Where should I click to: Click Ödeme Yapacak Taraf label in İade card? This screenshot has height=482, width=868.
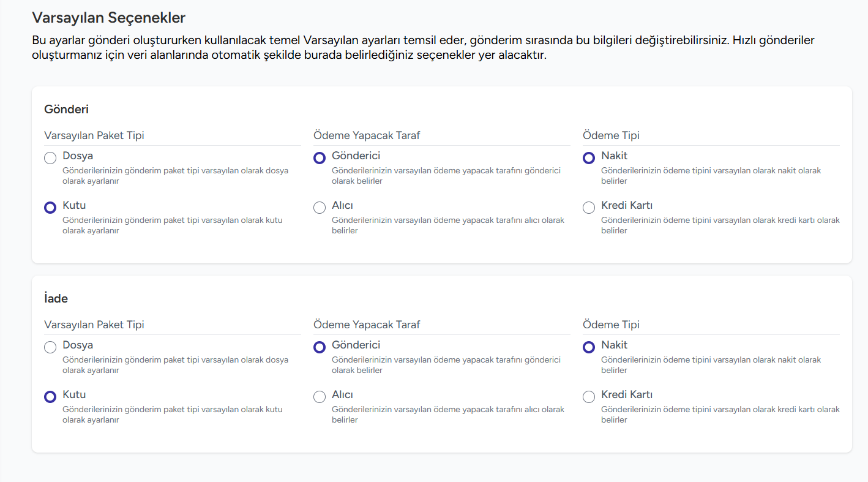click(x=367, y=325)
